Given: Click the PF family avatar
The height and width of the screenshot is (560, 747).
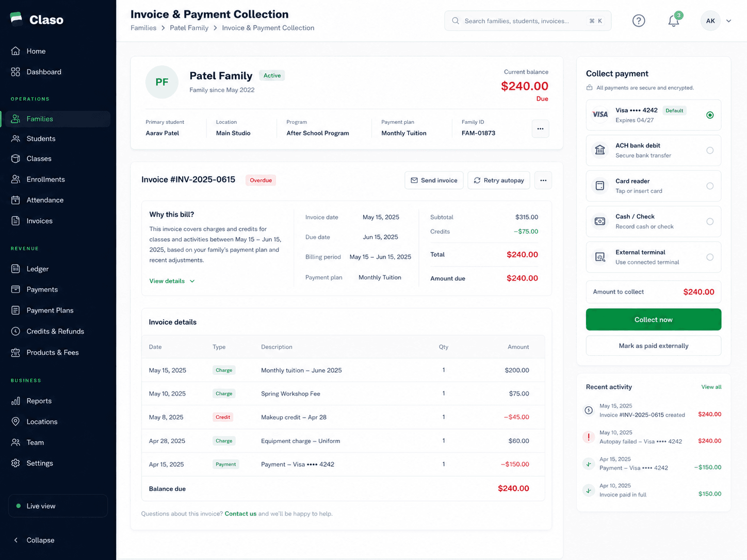Looking at the screenshot, I should point(162,82).
